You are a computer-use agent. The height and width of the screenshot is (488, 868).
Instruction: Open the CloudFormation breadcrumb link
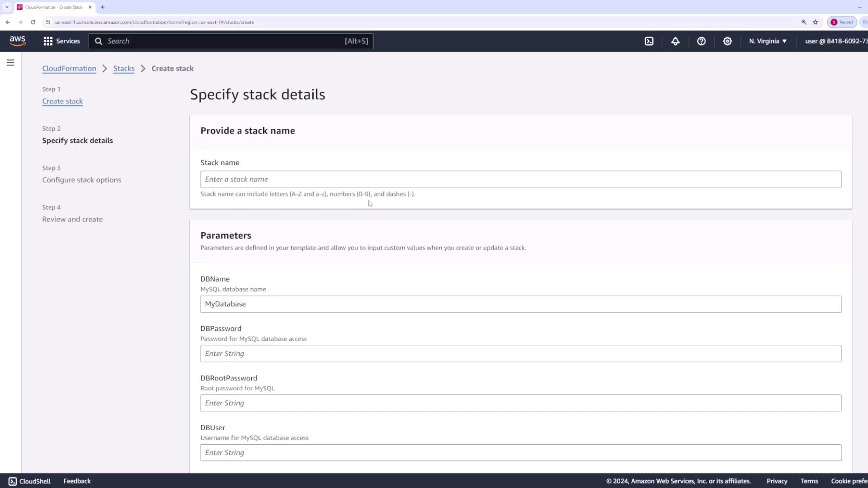point(69,69)
